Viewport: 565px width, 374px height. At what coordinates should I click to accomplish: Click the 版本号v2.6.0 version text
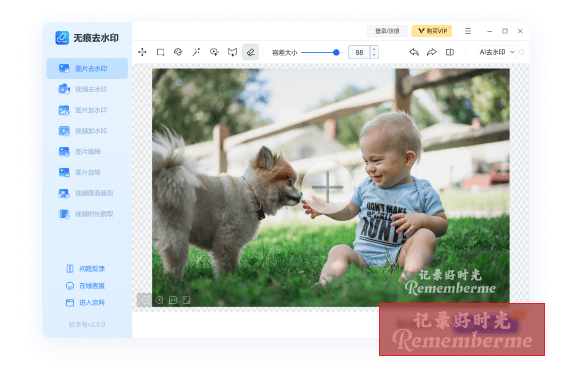click(x=87, y=324)
